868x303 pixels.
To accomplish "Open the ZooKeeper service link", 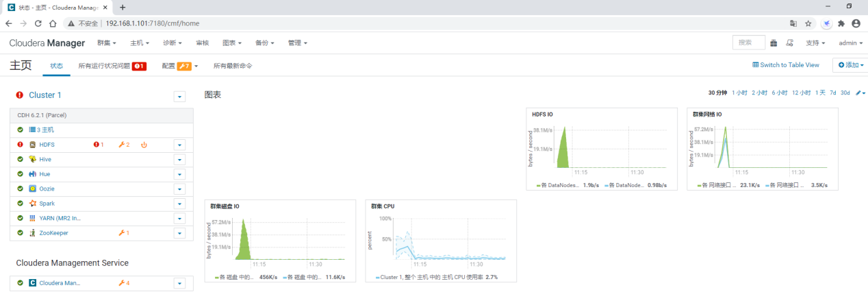I will pyautogui.click(x=53, y=233).
